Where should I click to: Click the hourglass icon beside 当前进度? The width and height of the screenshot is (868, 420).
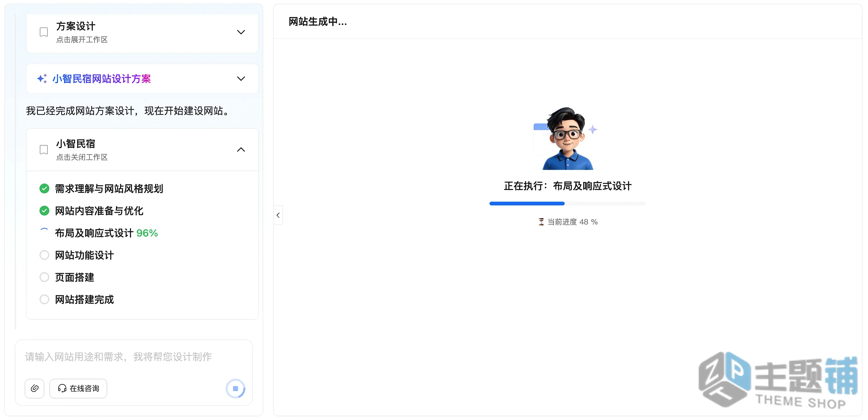tap(541, 222)
